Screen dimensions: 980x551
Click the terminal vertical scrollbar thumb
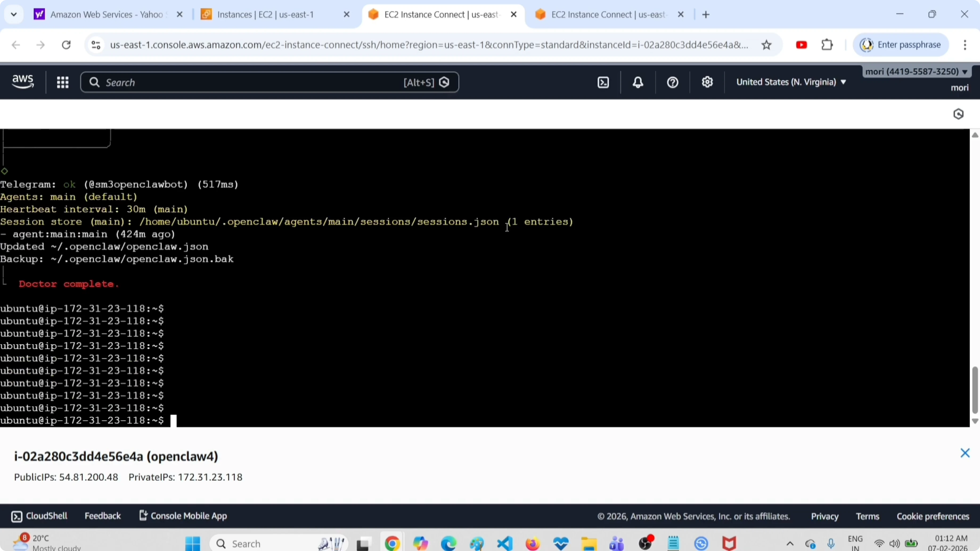pyautogui.click(x=975, y=390)
